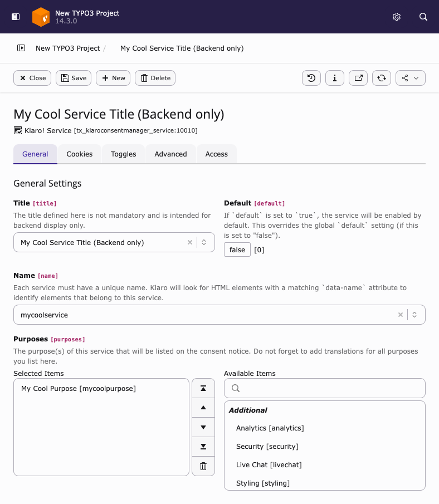The image size is (439, 504).
Task: Switch to the Advanced tab
Action: pyautogui.click(x=170, y=154)
